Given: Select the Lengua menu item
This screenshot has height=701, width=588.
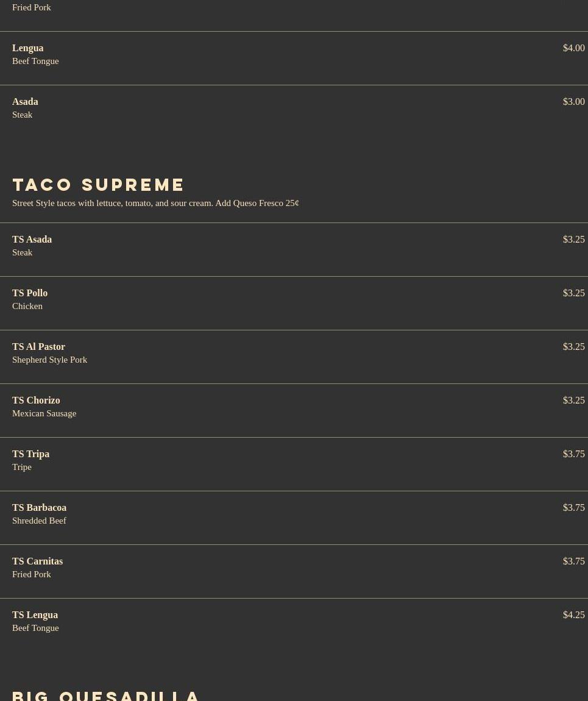Looking at the screenshot, I should coord(294,58).
